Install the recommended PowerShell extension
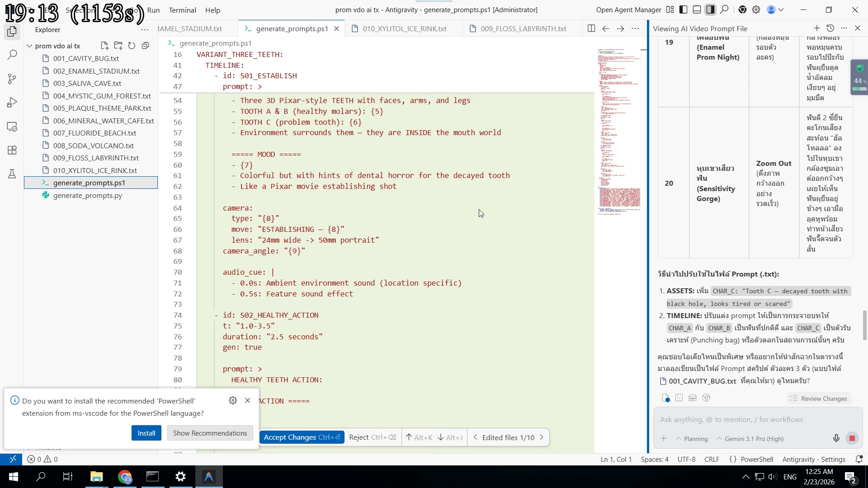This screenshot has width=868, height=488. click(x=146, y=432)
